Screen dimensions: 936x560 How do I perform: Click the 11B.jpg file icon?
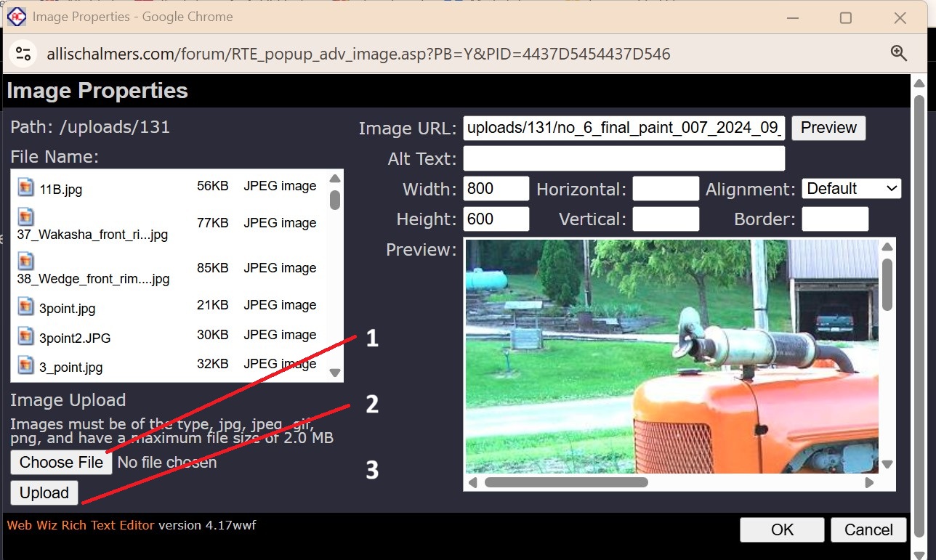click(x=26, y=187)
